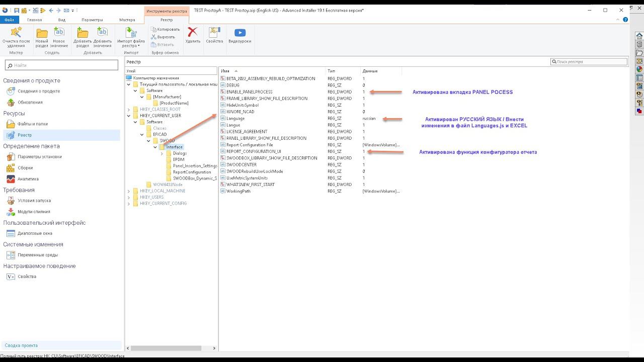644x362 pixels.
Task: Run the cleanup after uninstall wizard
Action: click(16, 37)
